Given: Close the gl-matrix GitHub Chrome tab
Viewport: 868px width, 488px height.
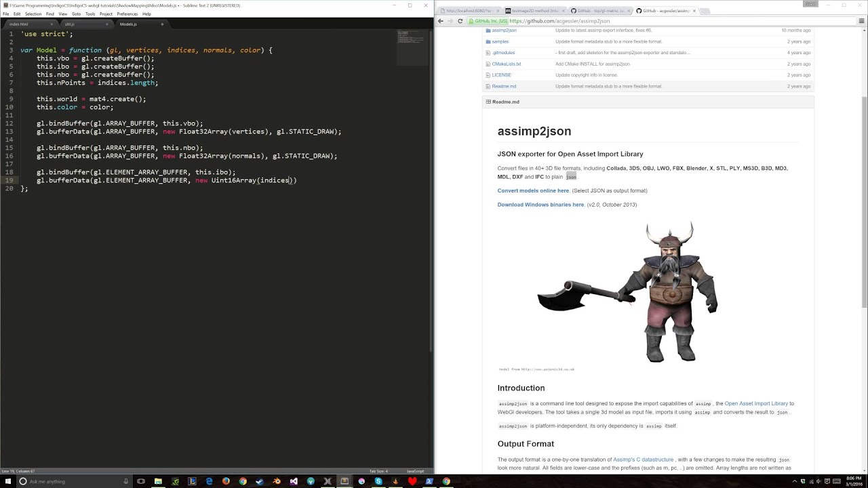Looking at the screenshot, I should coord(629,11).
